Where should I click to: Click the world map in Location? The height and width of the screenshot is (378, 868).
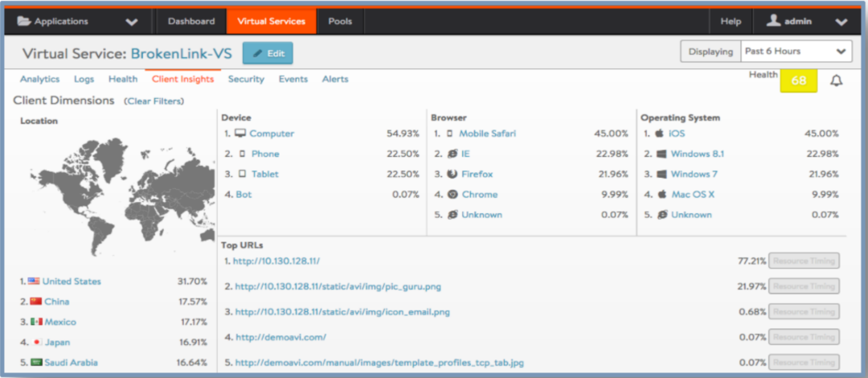(x=123, y=197)
